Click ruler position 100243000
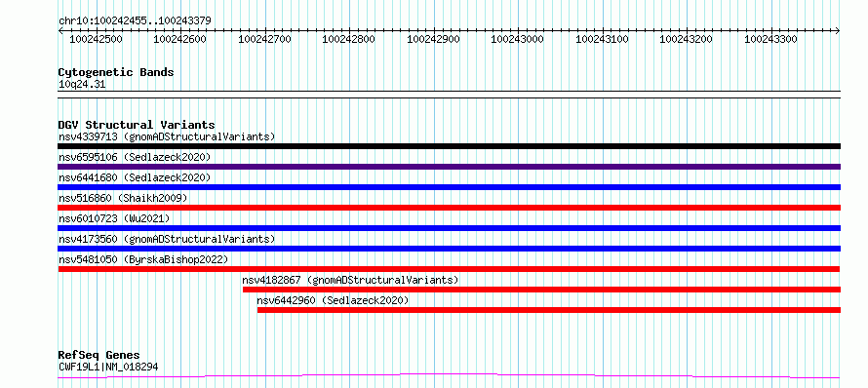Image resolution: width=868 pixels, height=388 pixels. pyautogui.click(x=518, y=39)
